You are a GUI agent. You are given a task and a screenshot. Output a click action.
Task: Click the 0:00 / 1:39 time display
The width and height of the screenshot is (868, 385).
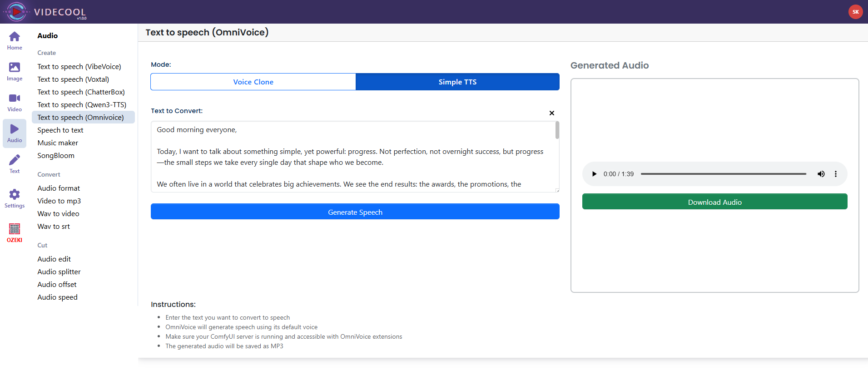(x=618, y=174)
